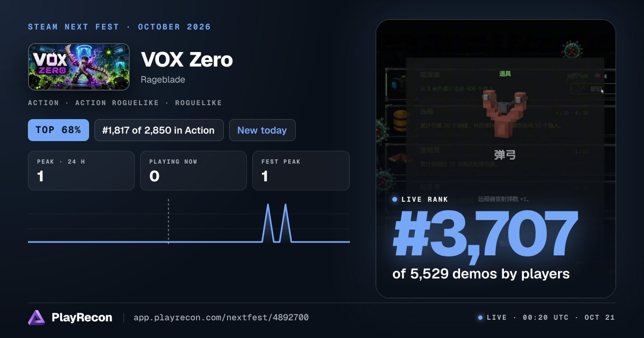Click the barrel icon in game screenshot

click(401, 121)
